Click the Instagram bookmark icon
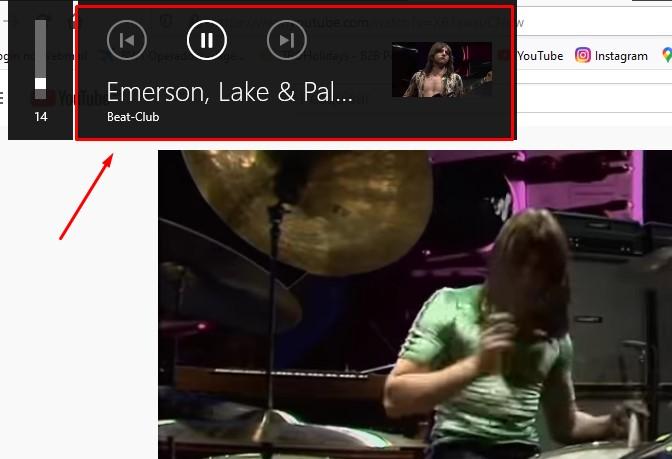Viewport: 672px width, 459px height. (583, 55)
